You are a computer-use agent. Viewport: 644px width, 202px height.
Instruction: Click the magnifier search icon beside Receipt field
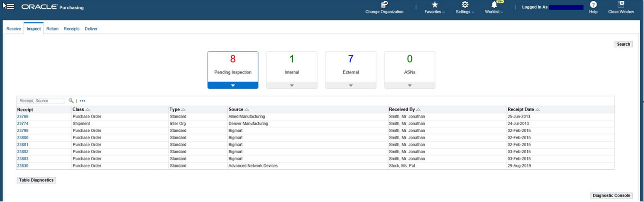[71, 101]
